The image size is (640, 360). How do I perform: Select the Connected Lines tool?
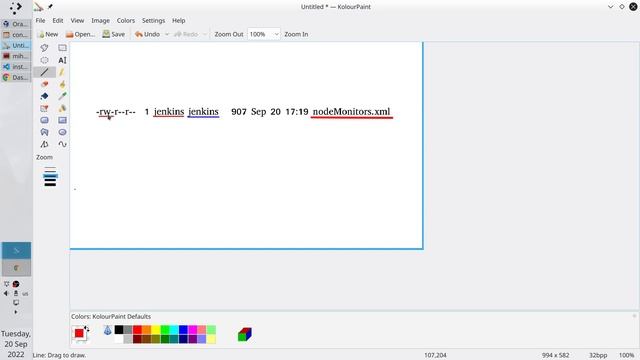point(44,144)
